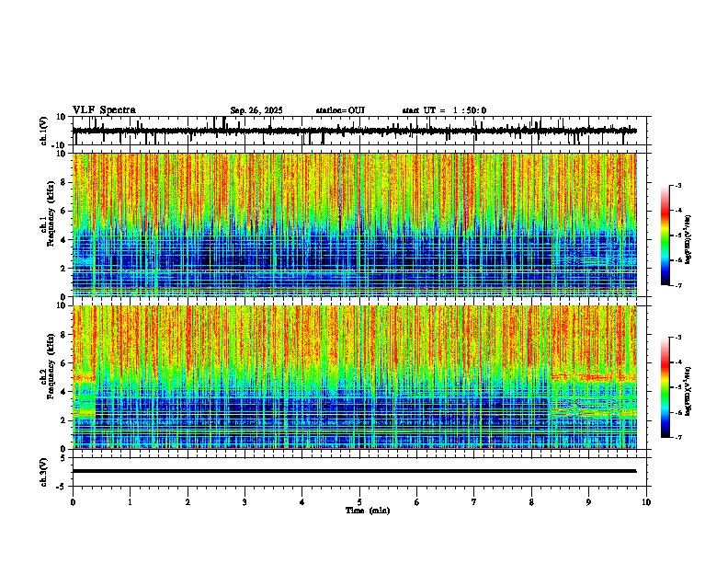Click the "8" tick on time axis
The width and height of the screenshot is (728, 563).
point(531,502)
